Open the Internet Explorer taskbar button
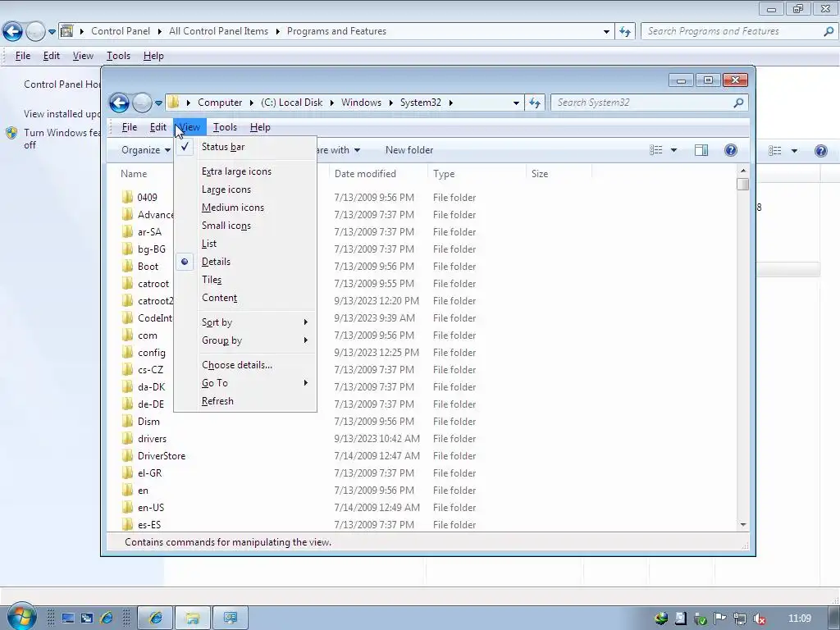 click(x=155, y=619)
